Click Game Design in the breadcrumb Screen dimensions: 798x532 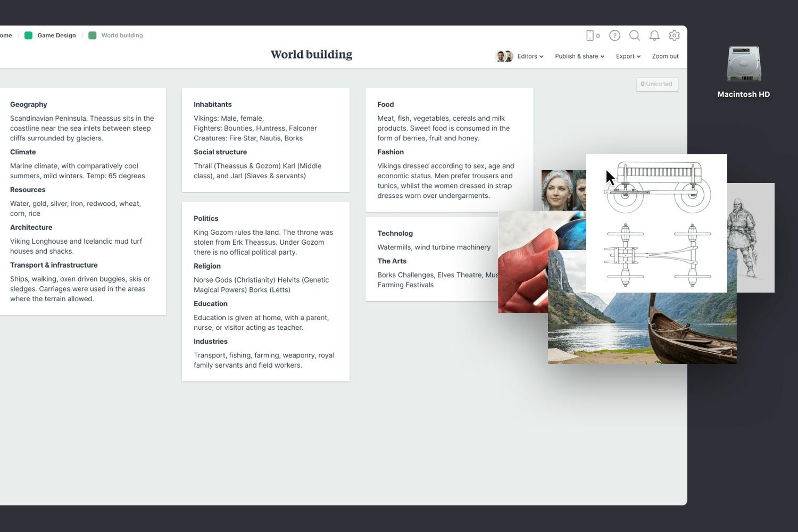tap(56, 35)
